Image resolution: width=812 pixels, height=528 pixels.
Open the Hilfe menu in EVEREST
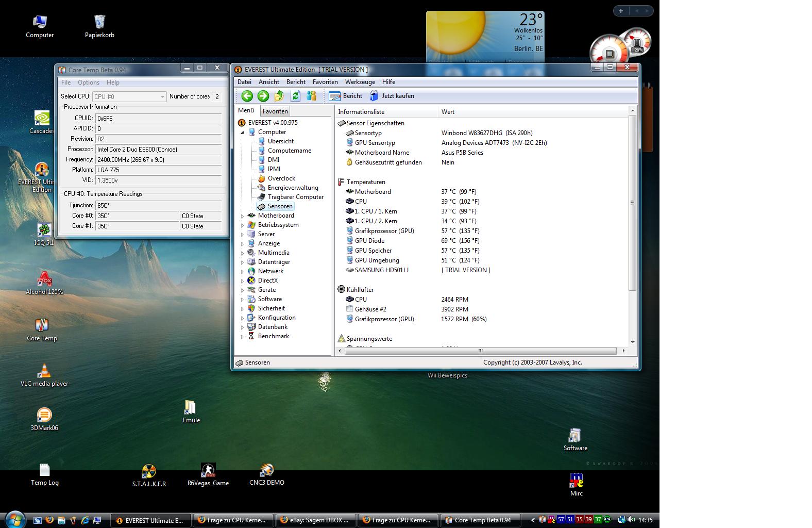pos(388,82)
